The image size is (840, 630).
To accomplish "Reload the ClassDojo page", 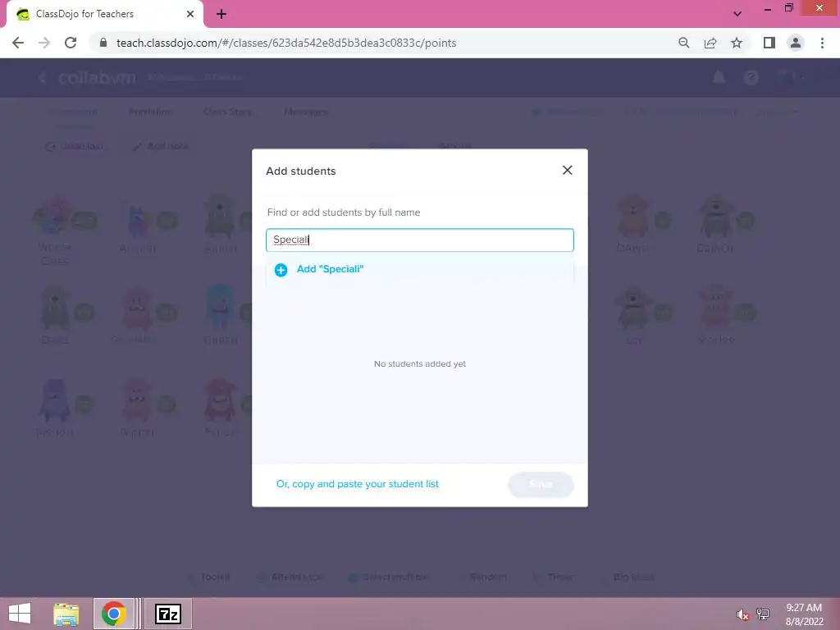I will pyautogui.click(x=71, y=43).
